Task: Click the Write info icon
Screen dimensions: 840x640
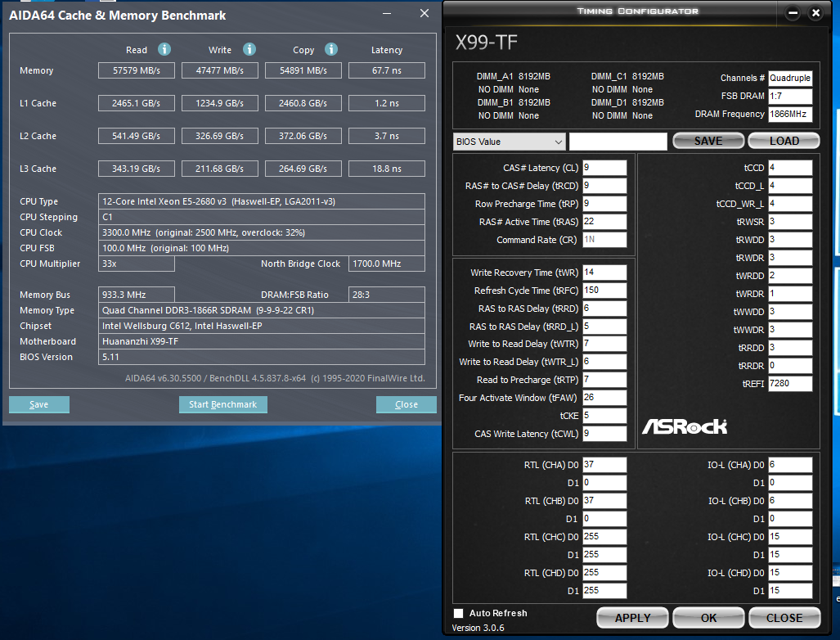Action: (249, 49)
